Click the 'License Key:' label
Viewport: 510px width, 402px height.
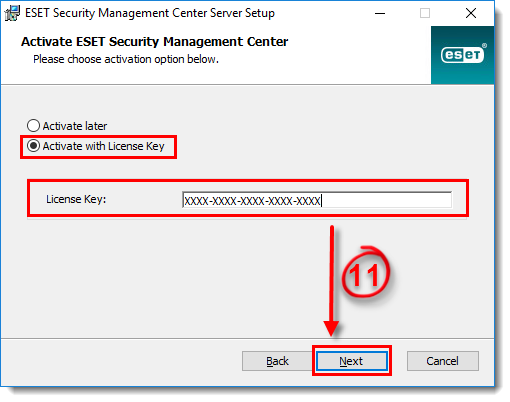[x=76, y=199]
